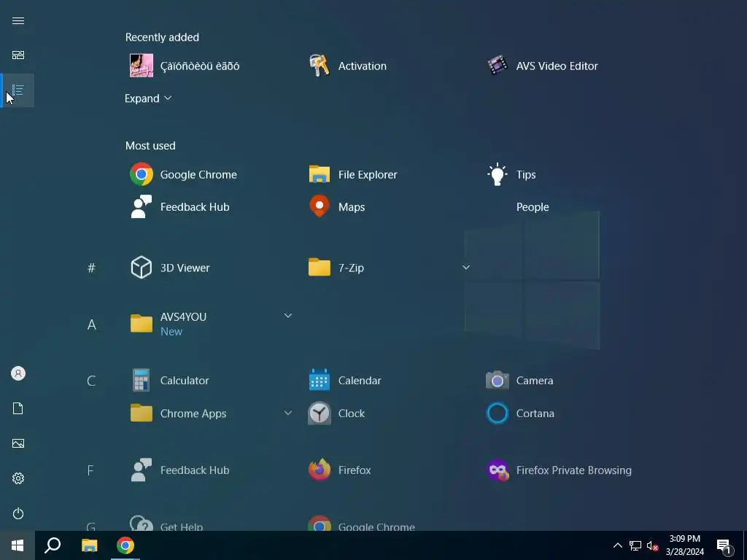Expand the Recently added list
This screenshot has height=560, width=747.
coord(148,98)
